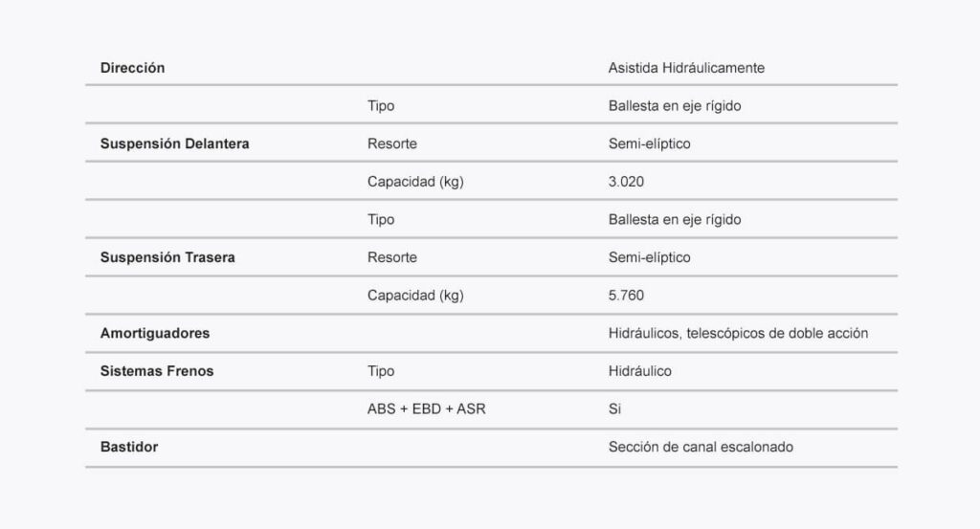980x529 pixels.
Task: Click the Dirección row heading
Action: (132, 68)
